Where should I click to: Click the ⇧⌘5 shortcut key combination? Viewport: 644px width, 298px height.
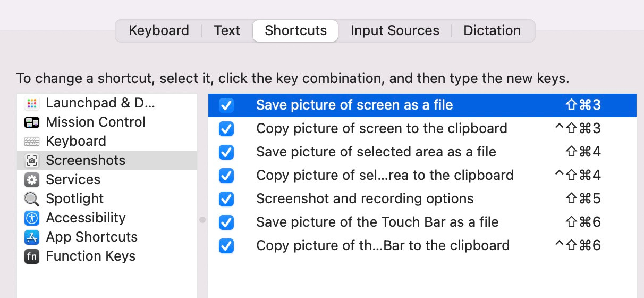click(583, 199)
